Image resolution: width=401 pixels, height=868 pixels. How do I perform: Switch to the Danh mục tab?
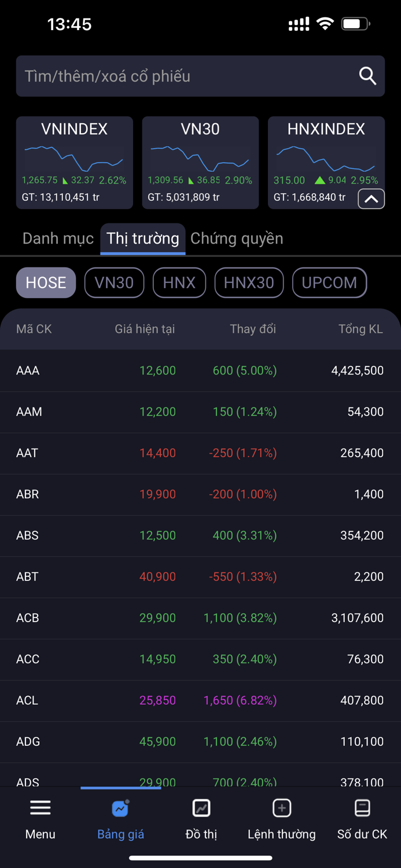(58, 238)
